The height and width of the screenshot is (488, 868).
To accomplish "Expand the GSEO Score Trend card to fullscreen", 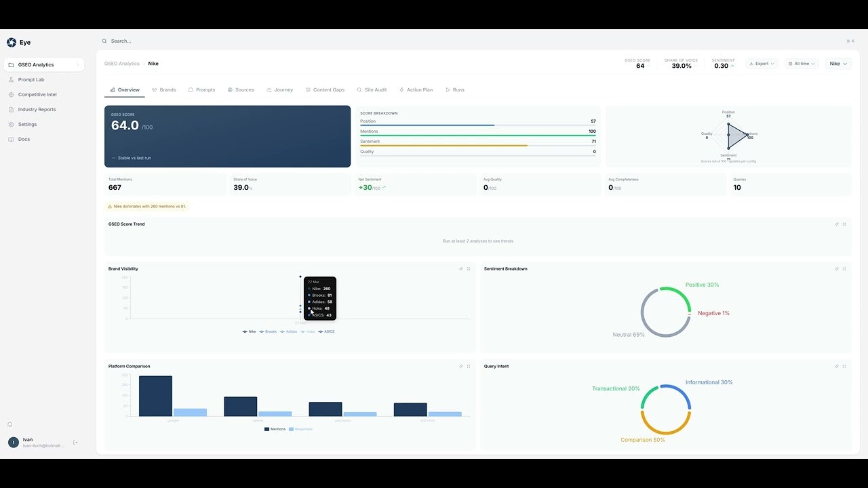I will [x=844, y=224].
